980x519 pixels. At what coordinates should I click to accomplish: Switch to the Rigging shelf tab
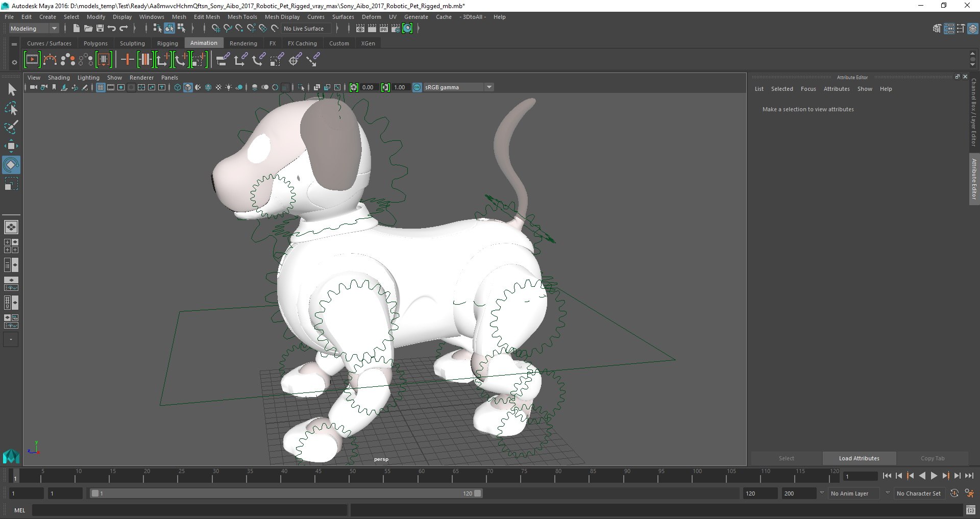pos(167,43)
